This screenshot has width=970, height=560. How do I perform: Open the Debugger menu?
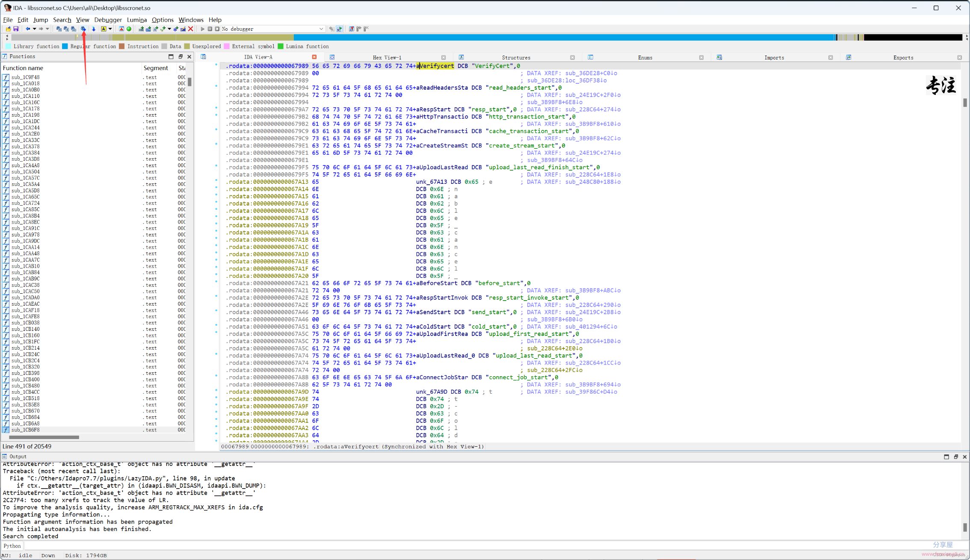point(108,20)
